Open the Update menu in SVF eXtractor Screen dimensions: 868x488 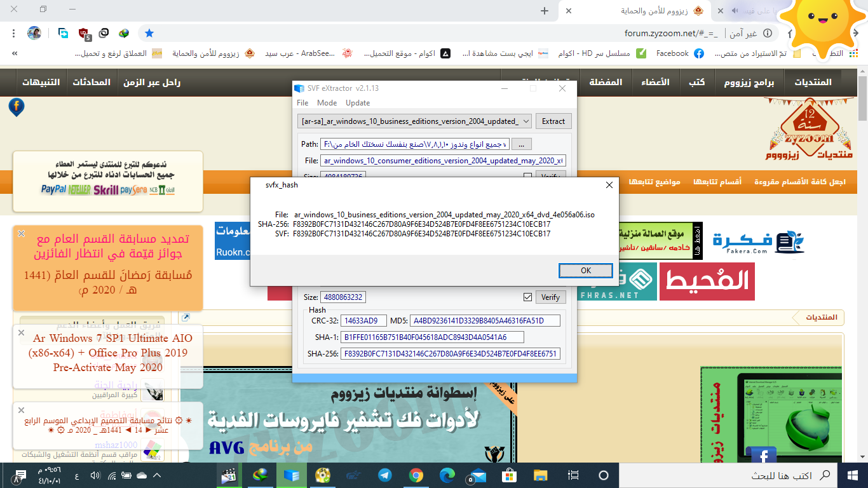point(358,103)
